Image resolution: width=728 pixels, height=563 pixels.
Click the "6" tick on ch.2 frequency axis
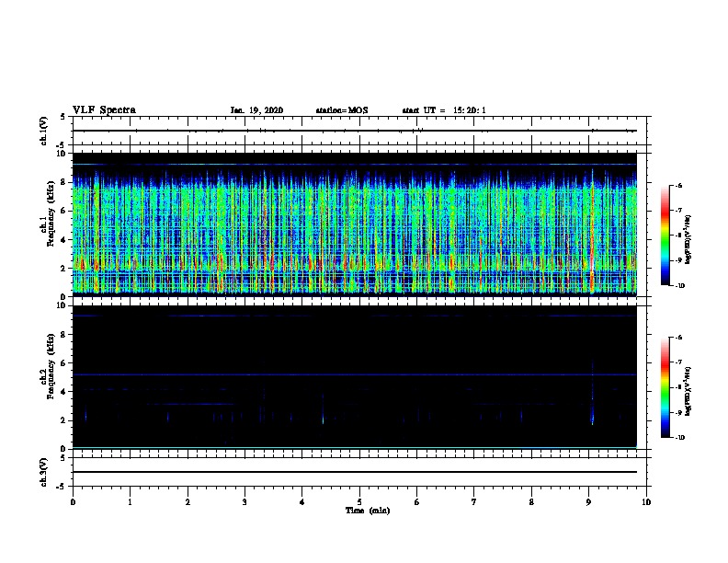click(x=63, y=363)
